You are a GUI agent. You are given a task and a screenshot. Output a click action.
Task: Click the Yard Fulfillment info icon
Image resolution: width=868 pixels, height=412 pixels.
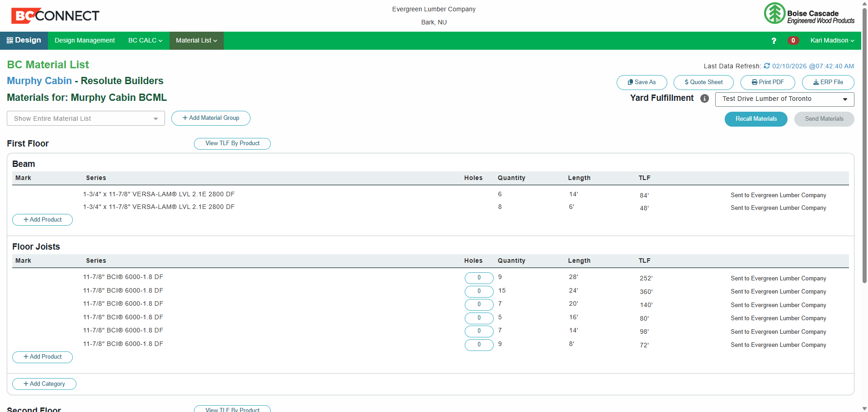(704, 98)
